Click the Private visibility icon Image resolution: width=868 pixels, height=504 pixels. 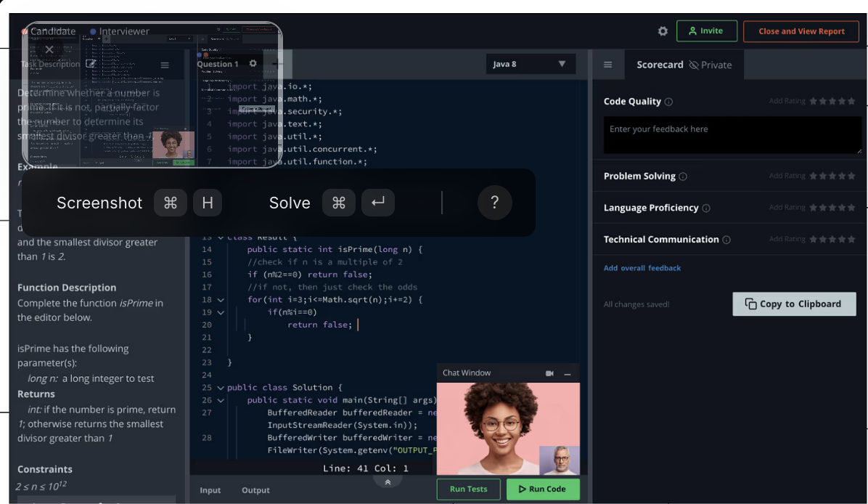pyautogui.click(x=694, y=65)
